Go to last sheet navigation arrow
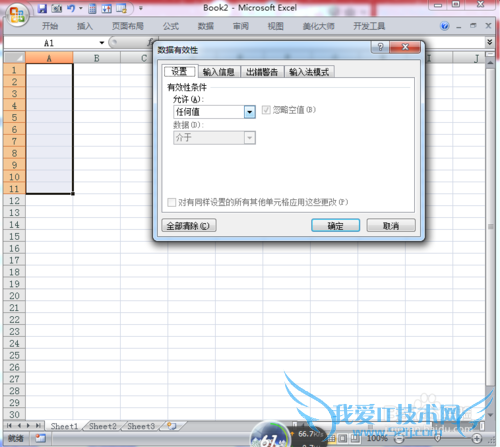This screenshot has width=500, height=447. pos(38,426)
